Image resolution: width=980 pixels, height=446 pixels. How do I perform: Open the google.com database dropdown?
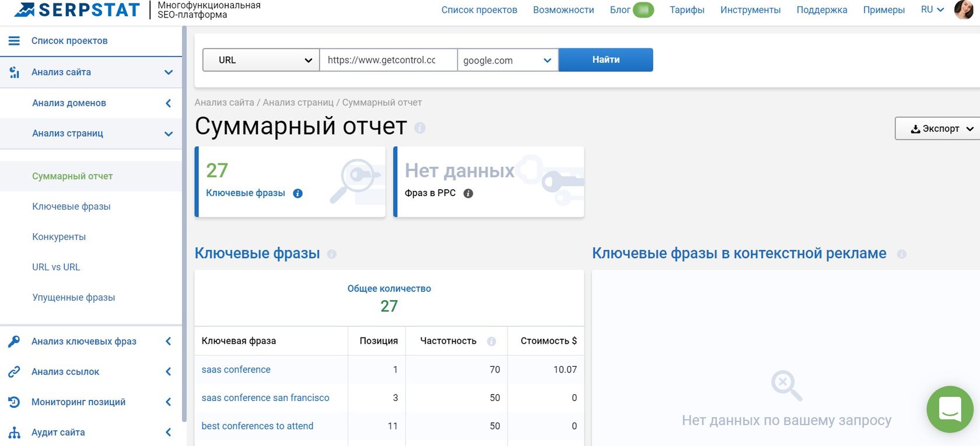tap(508, 60)
